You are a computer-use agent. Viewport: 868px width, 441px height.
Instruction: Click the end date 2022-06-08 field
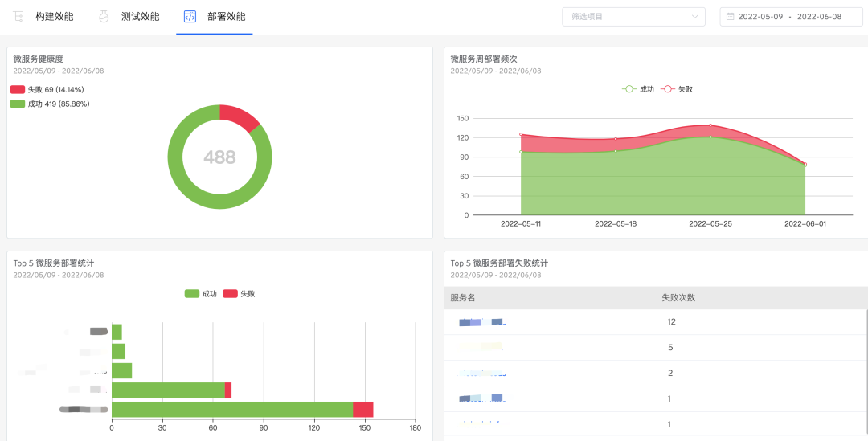coord(819,17)
